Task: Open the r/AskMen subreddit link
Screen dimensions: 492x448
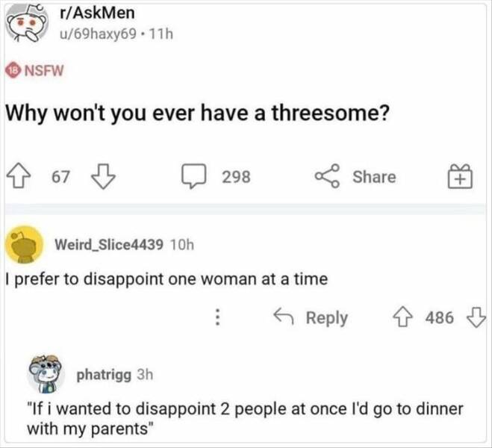Action: coord(97,13)
